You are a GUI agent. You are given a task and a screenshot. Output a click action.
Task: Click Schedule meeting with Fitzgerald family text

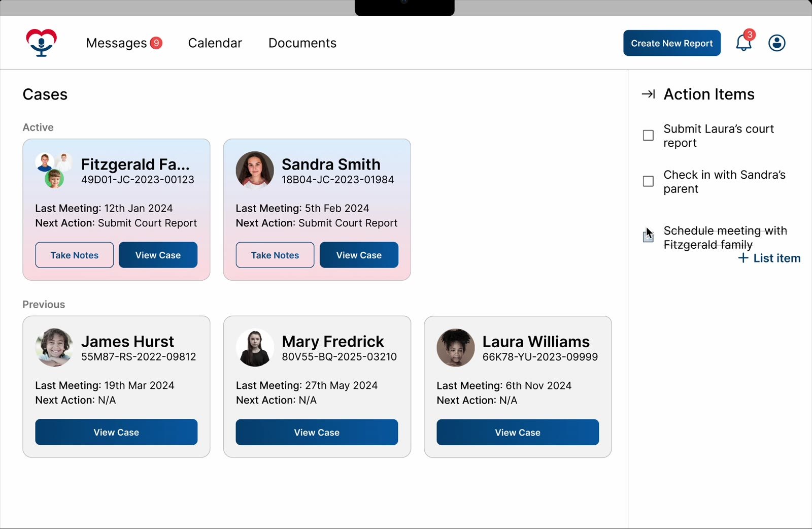pos(725,238)
